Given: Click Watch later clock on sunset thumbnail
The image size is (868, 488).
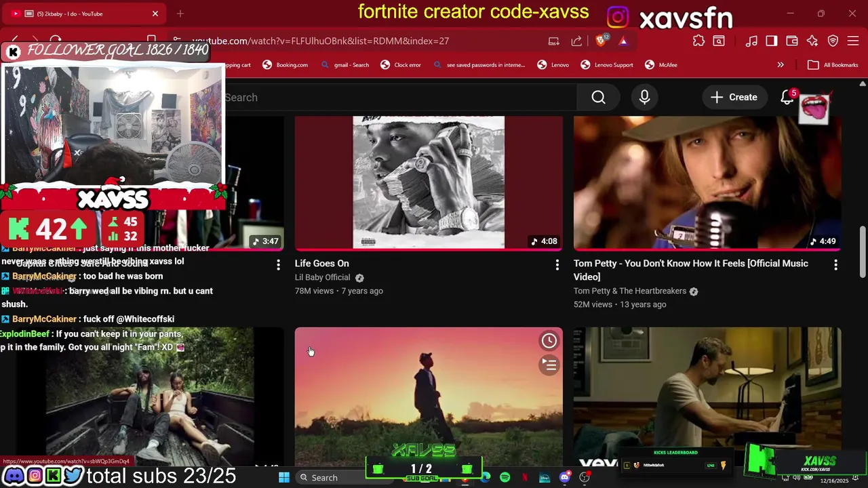Looking at the screenshot, I should coord(549,341).
